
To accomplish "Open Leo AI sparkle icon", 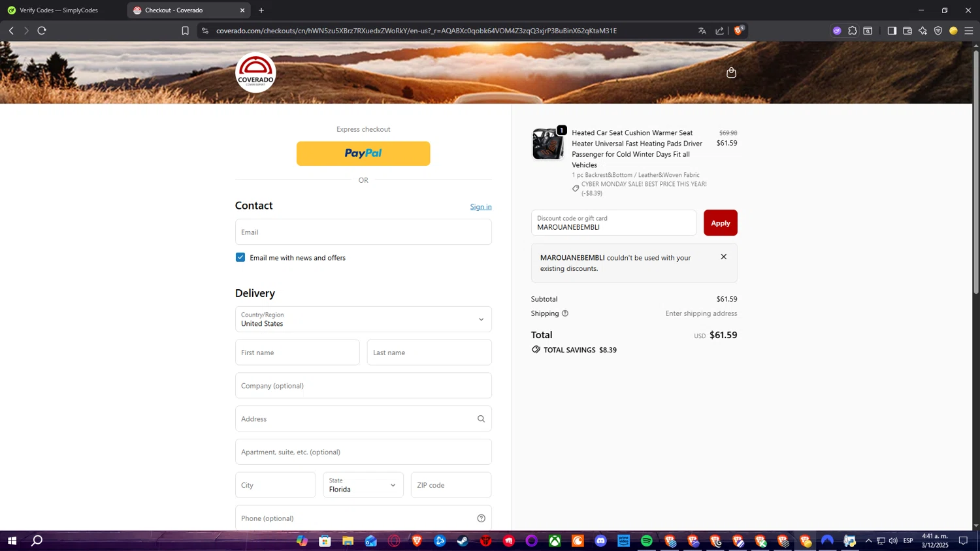I will pos(923,31).
